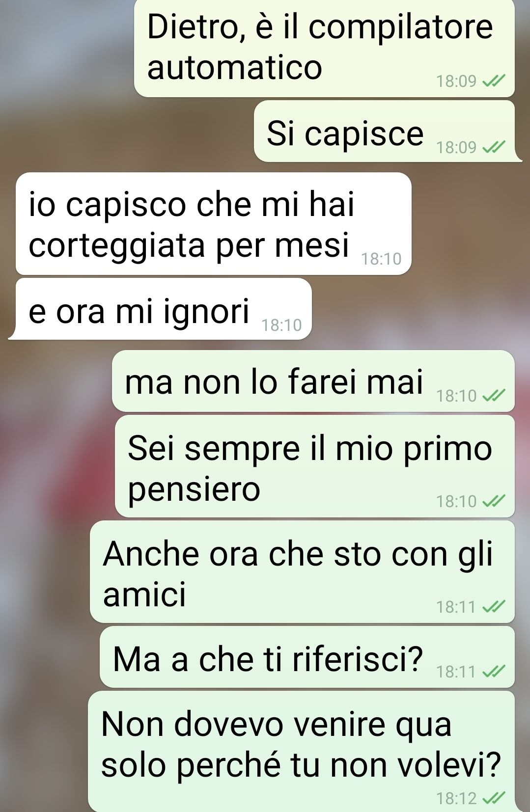Select the 'Anche ora che sto con gli amici' bubble
Viewport: 530px width, 812px height.
point(302,572)
